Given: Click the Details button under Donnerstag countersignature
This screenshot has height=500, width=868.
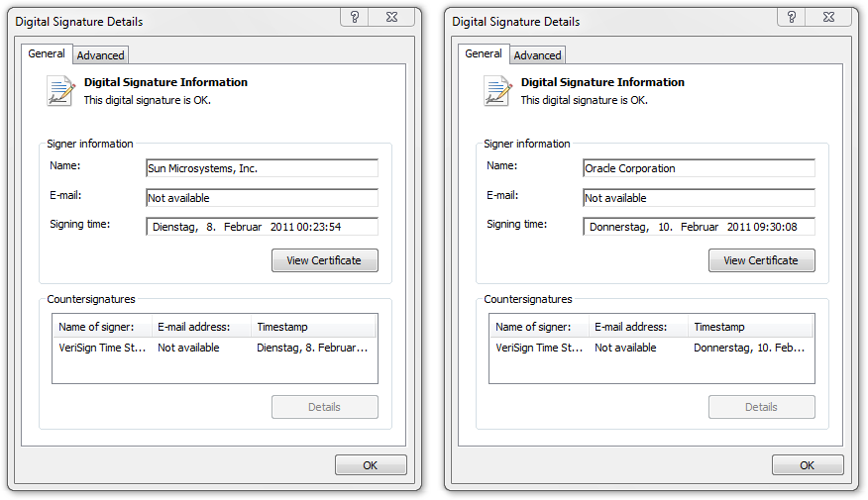Looking at the screenshot, I should pyautogui.click(x=761, y=407).
